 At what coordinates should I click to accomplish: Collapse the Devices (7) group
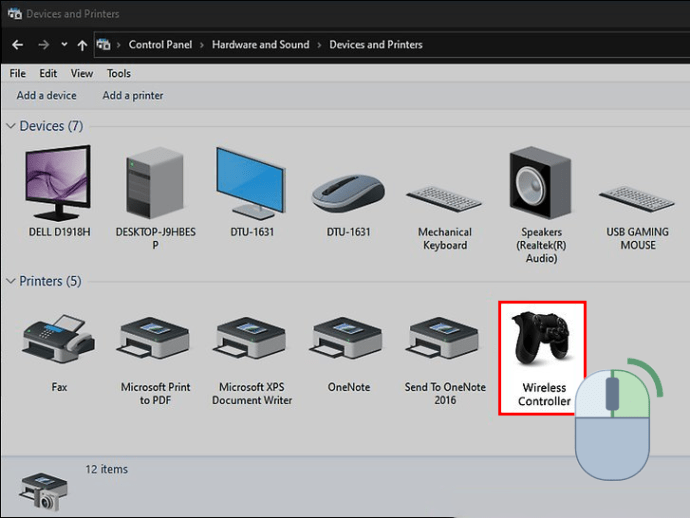tap(11, 126)
